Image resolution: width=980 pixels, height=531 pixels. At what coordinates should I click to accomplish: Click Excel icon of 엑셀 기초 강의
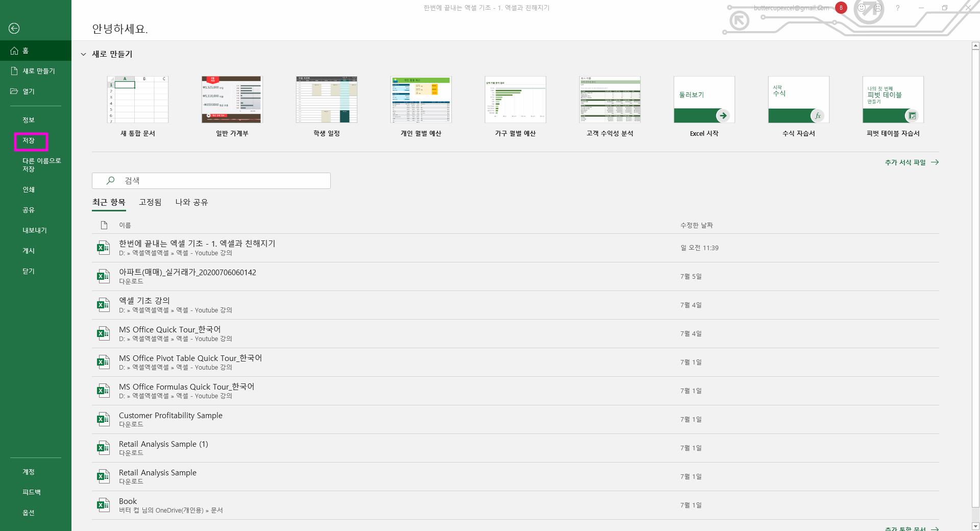tap(104, 305)
